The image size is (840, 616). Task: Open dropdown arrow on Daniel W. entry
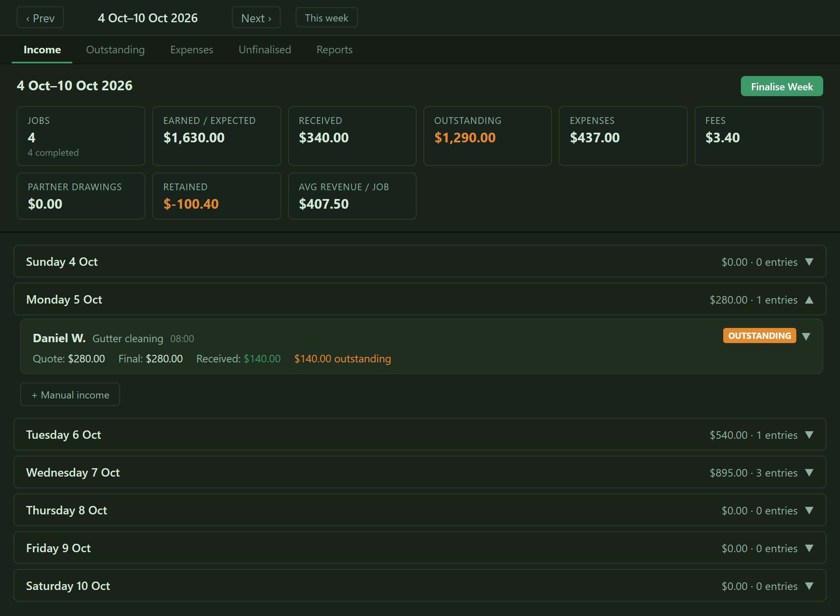tap(806, 336)
